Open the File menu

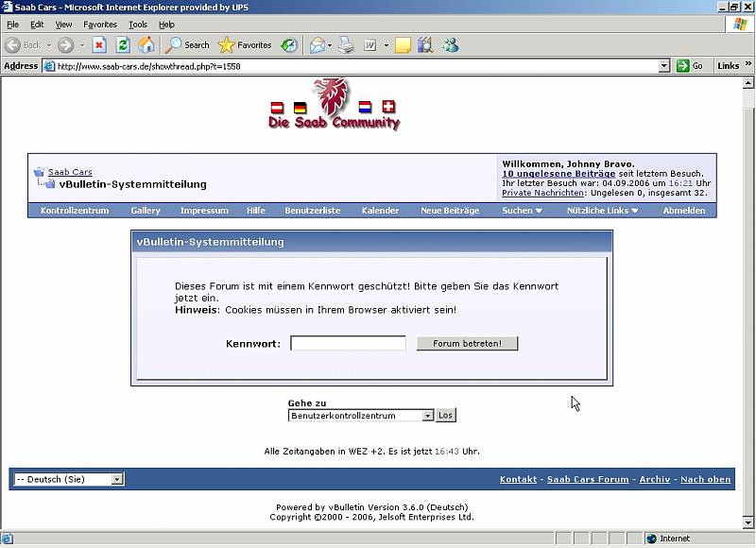(x=13, y=25)
